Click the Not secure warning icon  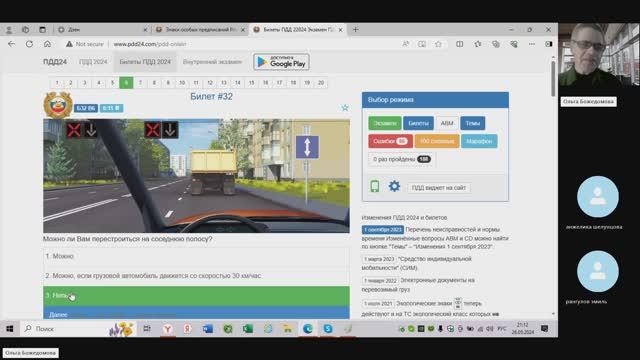point(69,44)
